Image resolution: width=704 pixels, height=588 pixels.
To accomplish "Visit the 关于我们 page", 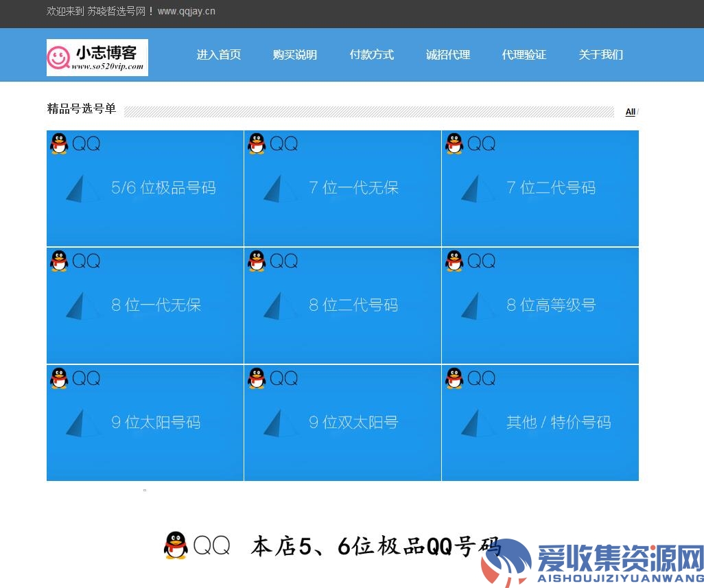I will [x=601, y=55].
